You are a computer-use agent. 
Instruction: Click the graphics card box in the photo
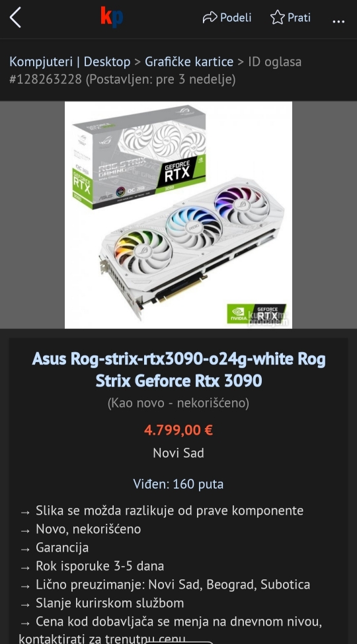tap(139, 157)
